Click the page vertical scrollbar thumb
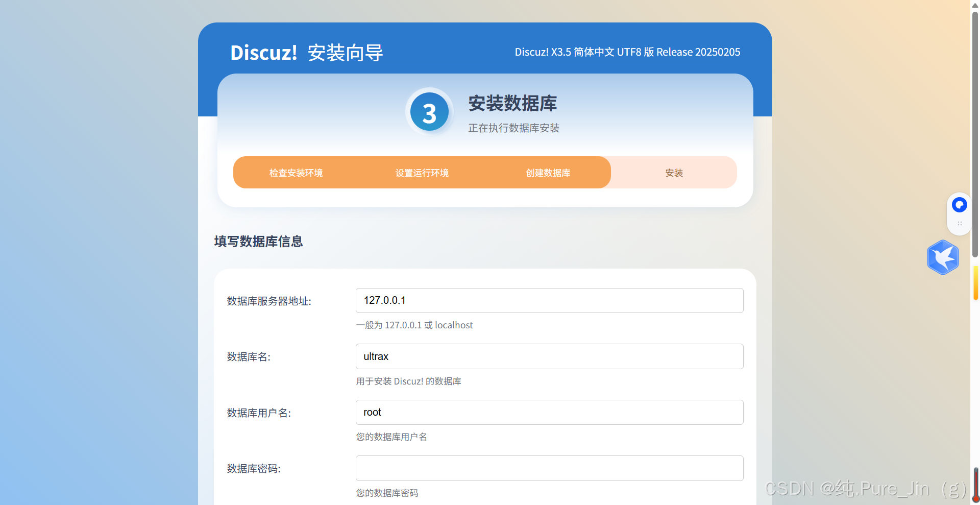Screen dimensions: 980x505 click(x=975, y=134)
